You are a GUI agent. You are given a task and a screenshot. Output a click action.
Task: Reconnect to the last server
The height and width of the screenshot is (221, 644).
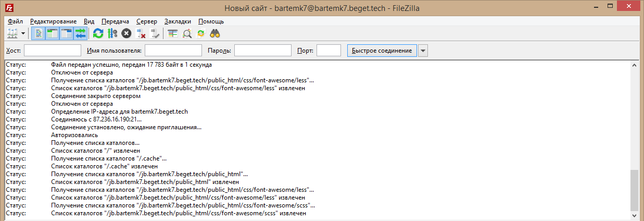coord(155,33)
